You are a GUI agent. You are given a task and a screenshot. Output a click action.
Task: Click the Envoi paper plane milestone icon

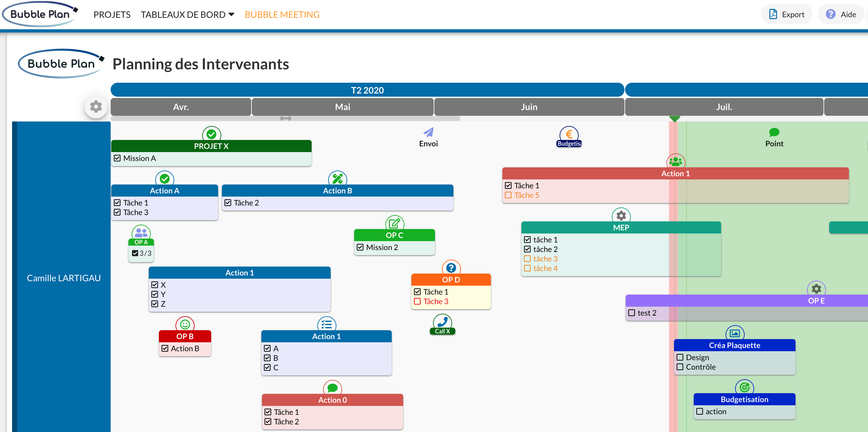coord(428,132)
